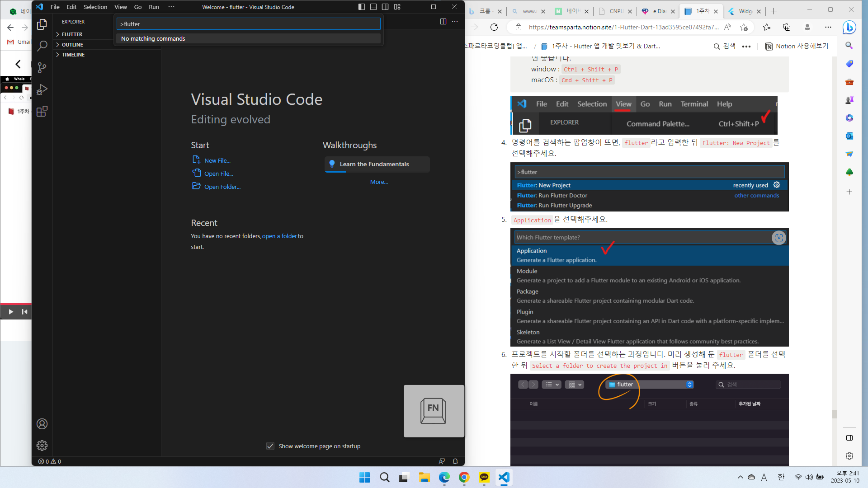Click the Notion 검색 search button
Screen dimensions: 868x488
pos(725,46)
